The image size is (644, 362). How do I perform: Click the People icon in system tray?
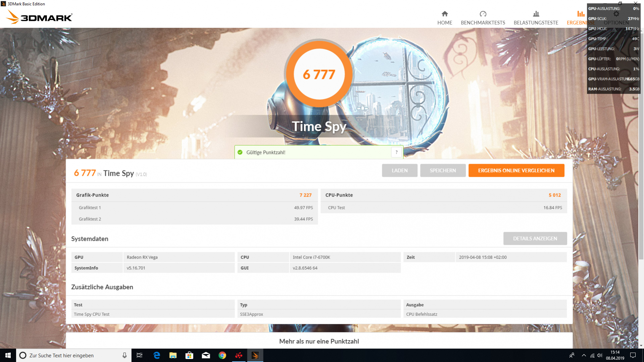[x=572, y=355]
